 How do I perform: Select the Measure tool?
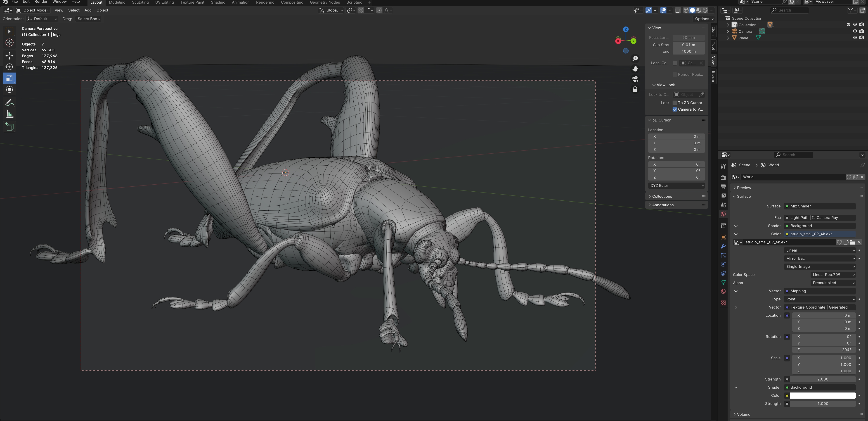(x=9, y=114)
